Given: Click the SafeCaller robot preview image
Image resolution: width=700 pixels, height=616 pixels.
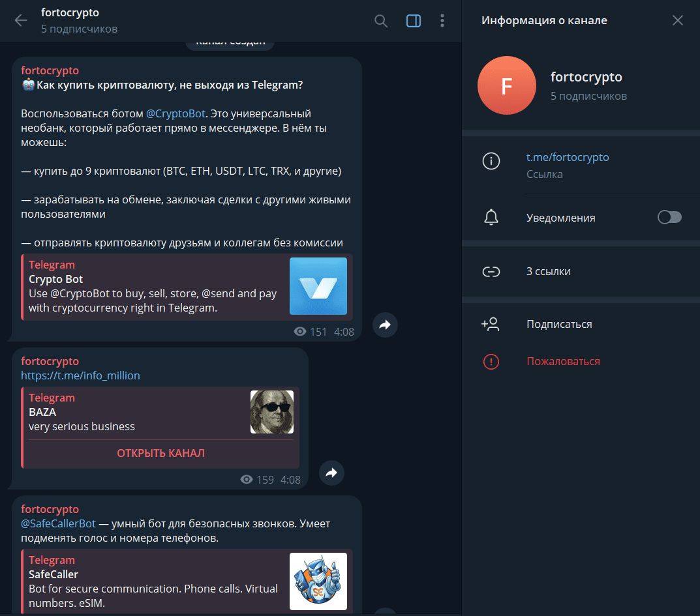Looking at the screenshot, I should click(318, 581).
